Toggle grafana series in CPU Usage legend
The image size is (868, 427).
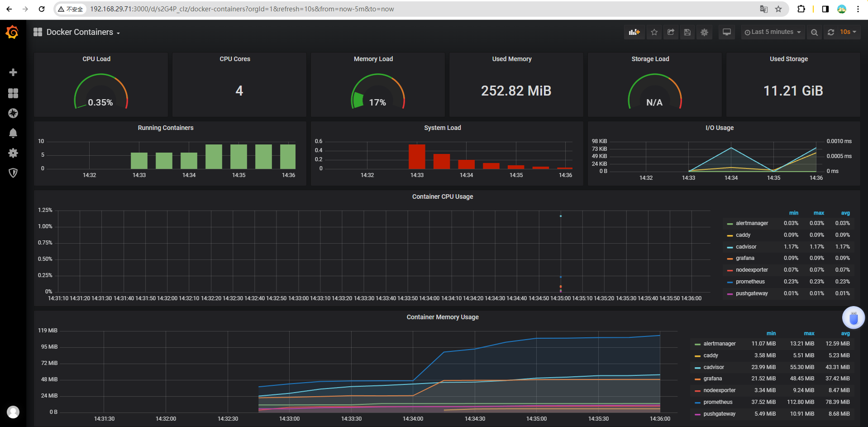tap(745, 258)
